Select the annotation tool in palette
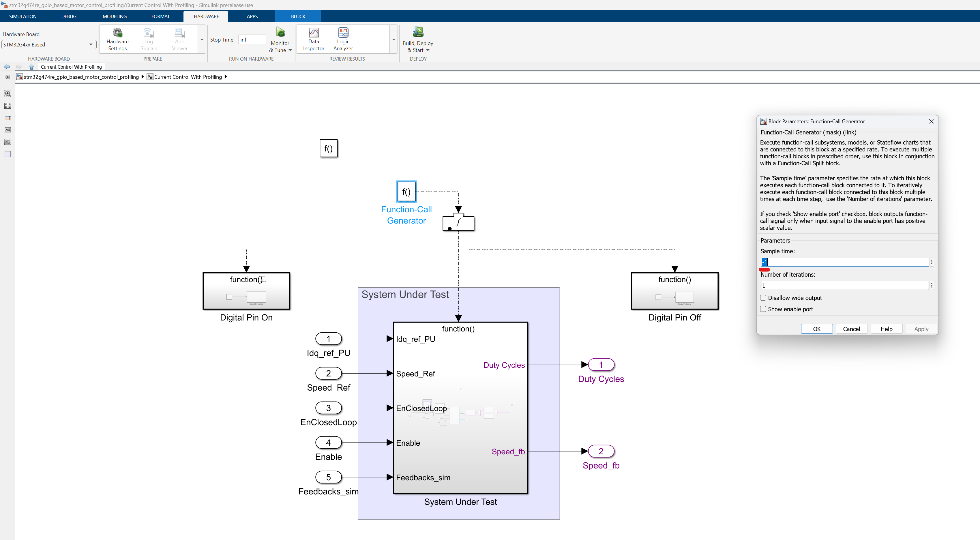This screenshot has height=540, width=980. pyautogui.click(x=8, y=130)
